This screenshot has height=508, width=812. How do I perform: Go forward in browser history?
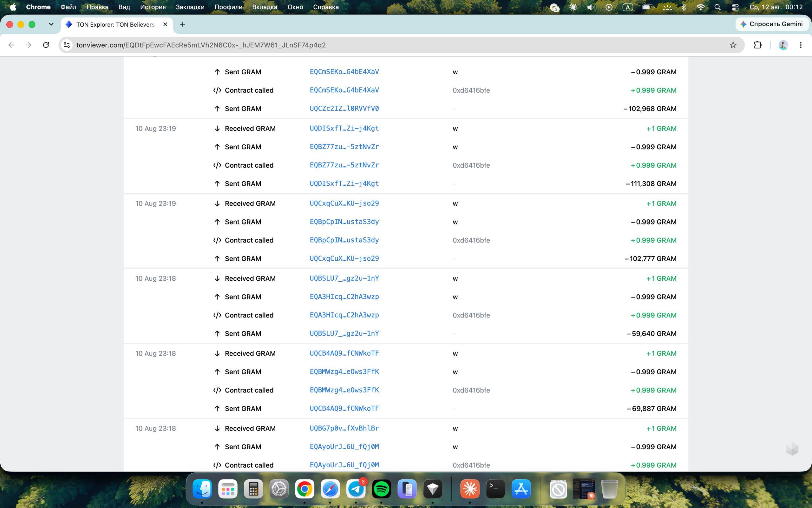point(29,45)
